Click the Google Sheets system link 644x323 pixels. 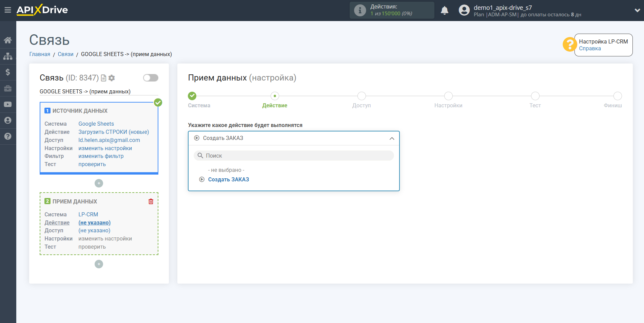(96, 124)
